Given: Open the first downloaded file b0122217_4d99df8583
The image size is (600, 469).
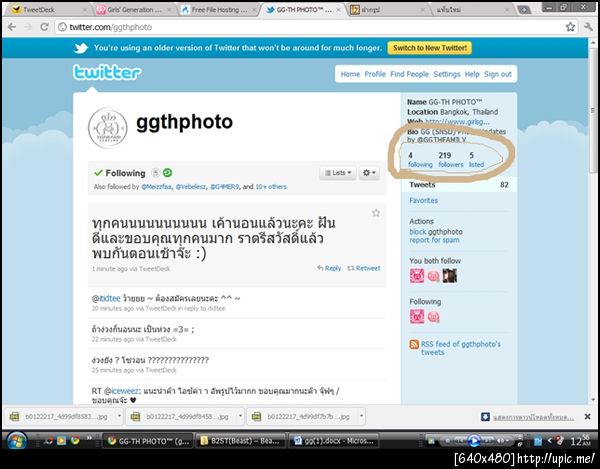Looking at the screenshot, I should (61, 416).
